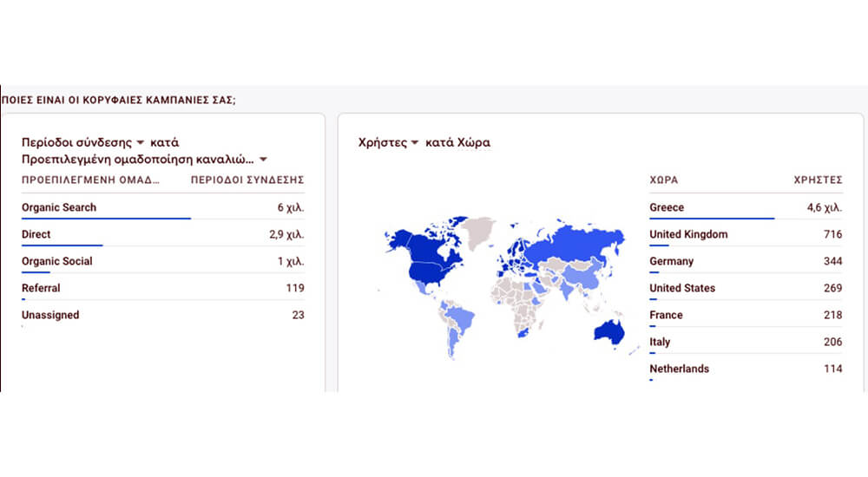Open the Περίοδοι σύνδεσης metric dropdown
Screen dimensions: 868x477
click(x=83, y=142)
